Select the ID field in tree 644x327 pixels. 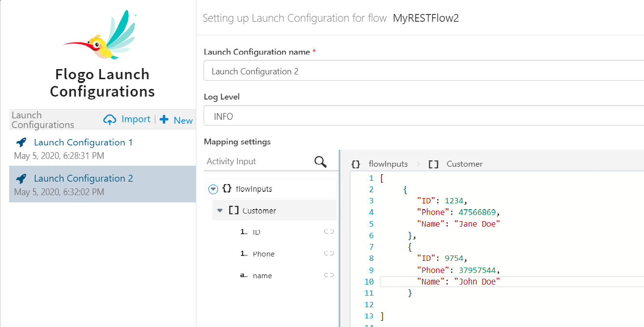pos(257,232)
